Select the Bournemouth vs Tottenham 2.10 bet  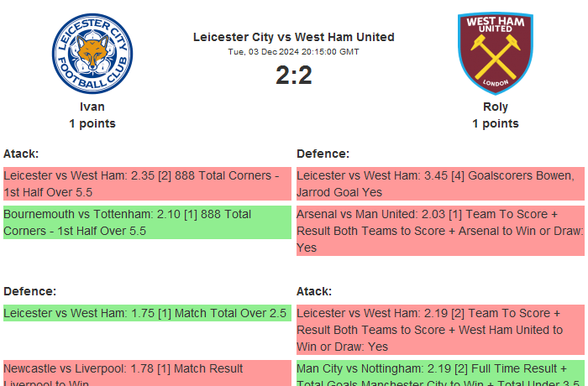[x=146, y=222]
